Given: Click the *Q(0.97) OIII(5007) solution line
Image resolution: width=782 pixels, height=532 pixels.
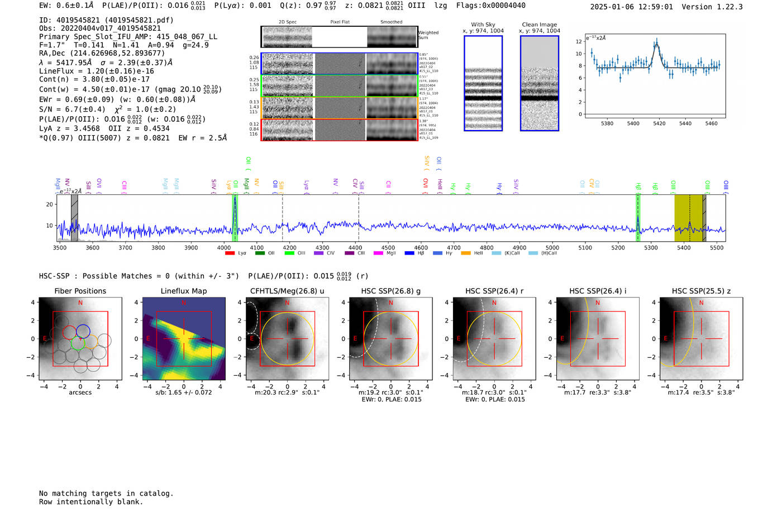Looking at the screenshot, I should 133,138.
